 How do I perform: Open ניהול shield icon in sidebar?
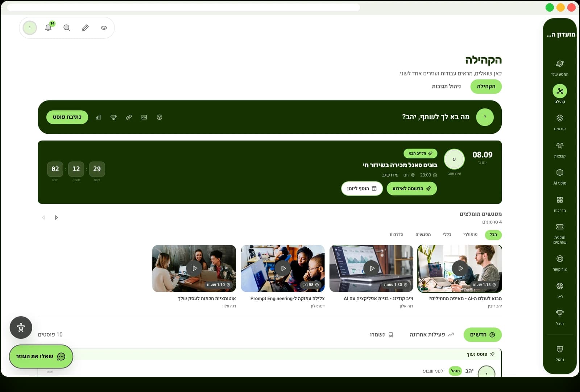[x=560, y=349]
